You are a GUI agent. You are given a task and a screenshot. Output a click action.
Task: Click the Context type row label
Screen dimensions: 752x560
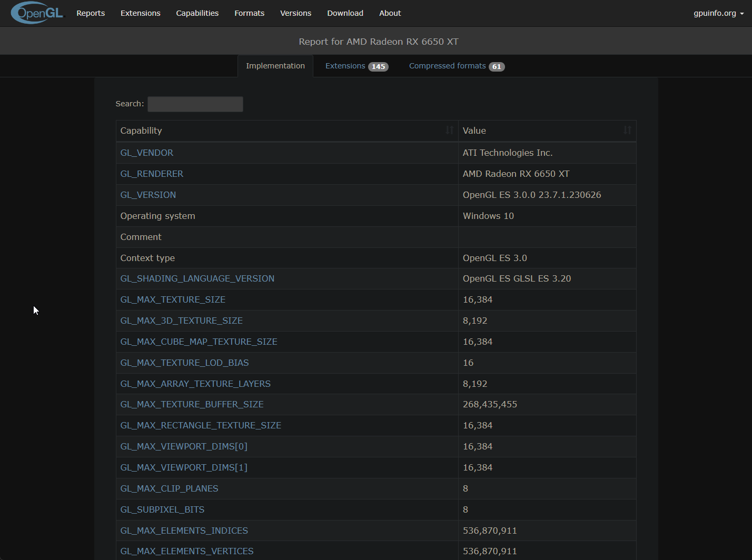pyautogui.click(x=147, y=258)
